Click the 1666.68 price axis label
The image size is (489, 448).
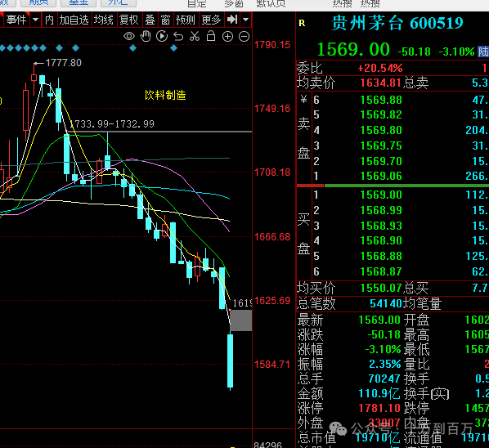pyautogui.click(x=272, y=237)
